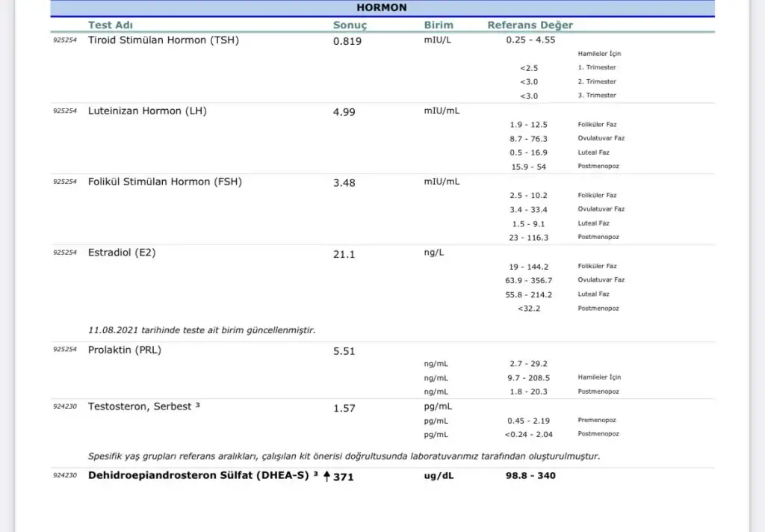Click the HORMON section header

point(382,7)
